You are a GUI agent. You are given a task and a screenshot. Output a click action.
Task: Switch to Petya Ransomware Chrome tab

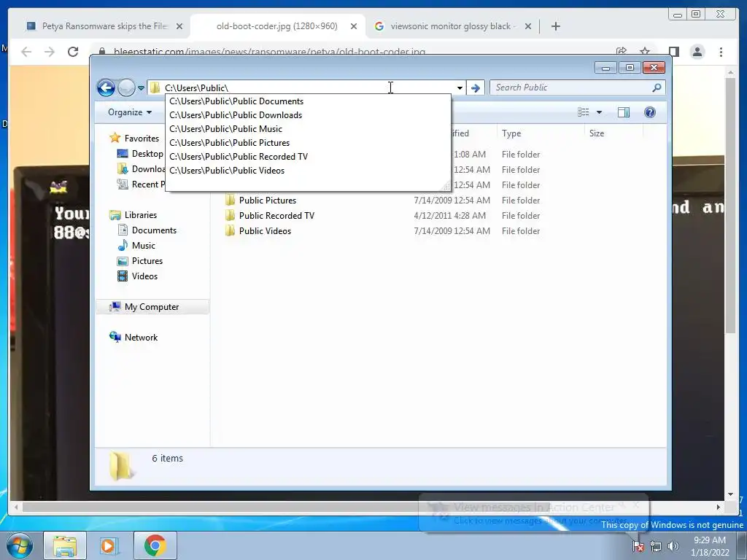coord(104,26)
